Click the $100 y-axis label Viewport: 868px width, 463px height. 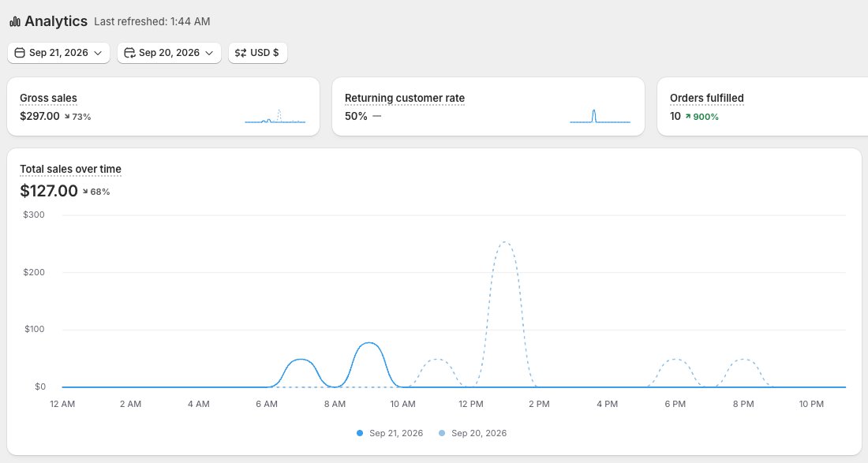[34, 329]
